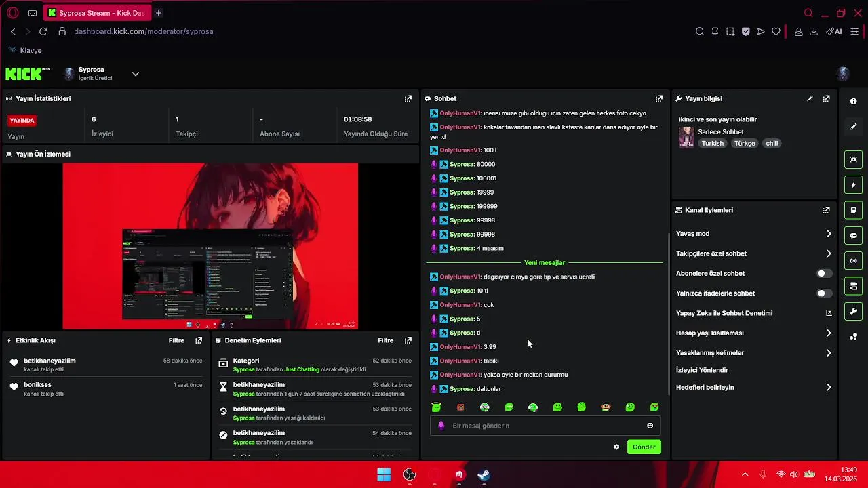Click the address bar URL

click(144, 31)
